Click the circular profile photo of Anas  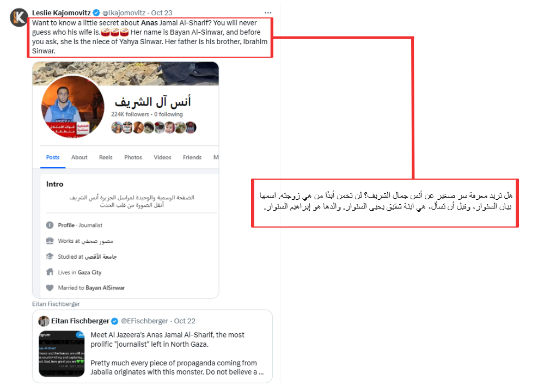tap(73, 107)
